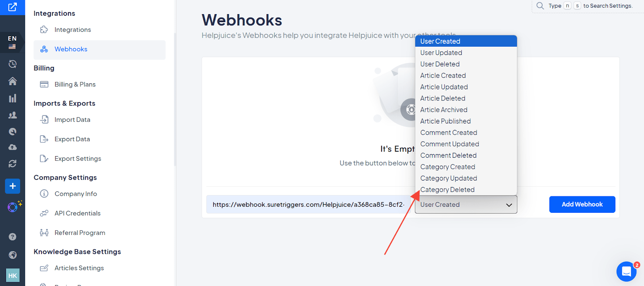Click the Referral Program icon

pyautogui.click(x=44, y=233)
